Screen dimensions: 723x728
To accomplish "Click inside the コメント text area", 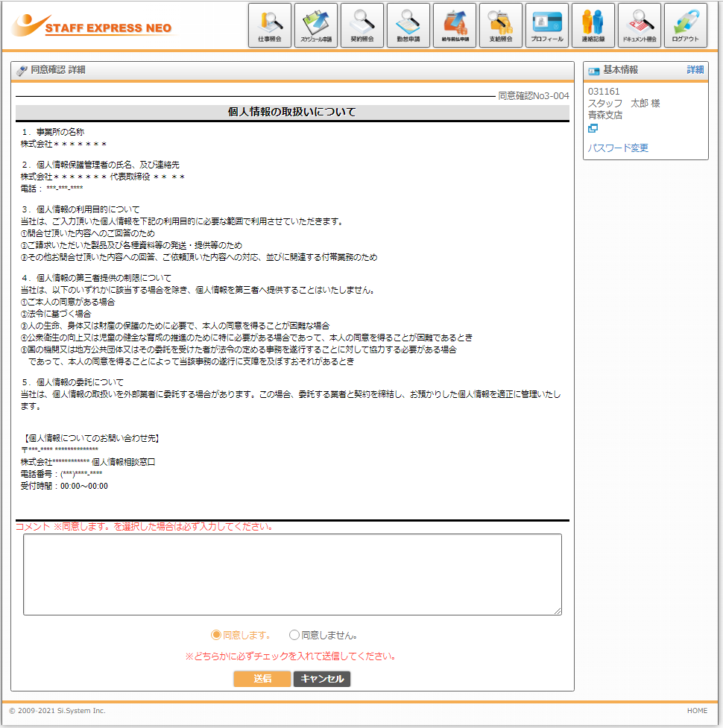I will (292, 574).
